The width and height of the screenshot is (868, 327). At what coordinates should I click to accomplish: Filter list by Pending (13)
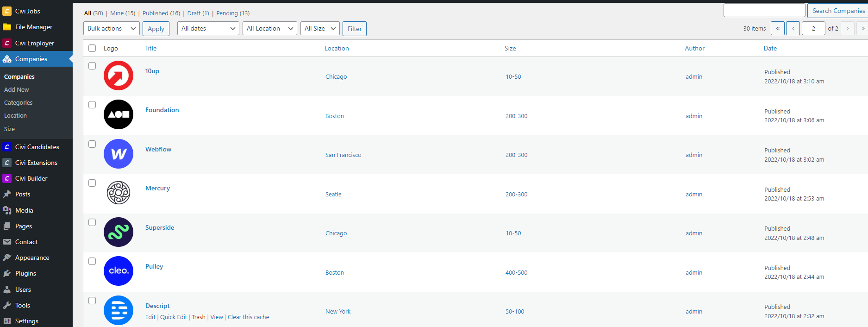[x=233, y=13]
